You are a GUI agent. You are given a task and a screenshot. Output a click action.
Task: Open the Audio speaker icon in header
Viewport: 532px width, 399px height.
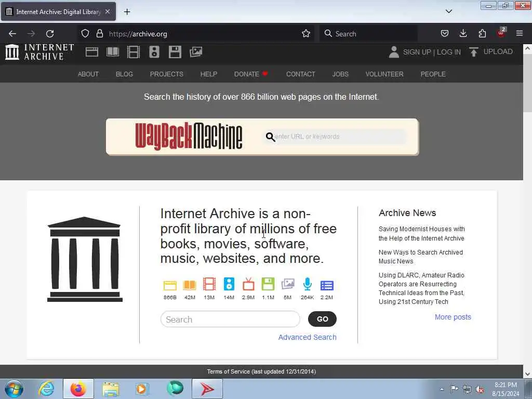click(154, 52)
